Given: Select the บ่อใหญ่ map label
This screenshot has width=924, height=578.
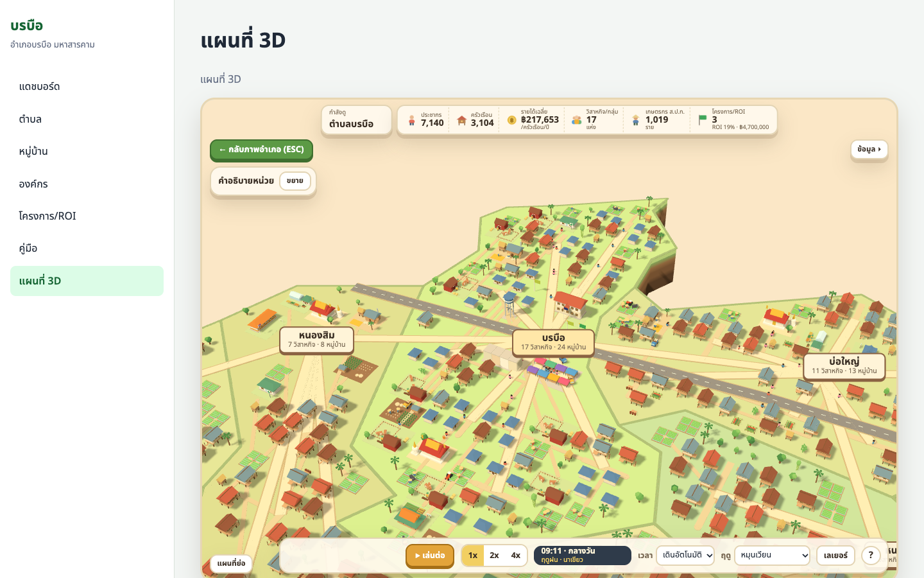Looking at the screenshot, I should click(x=844, y=366).
